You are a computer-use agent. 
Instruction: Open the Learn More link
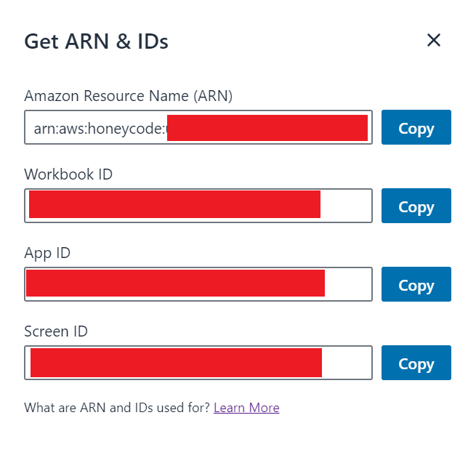click(x=246, y=408)
